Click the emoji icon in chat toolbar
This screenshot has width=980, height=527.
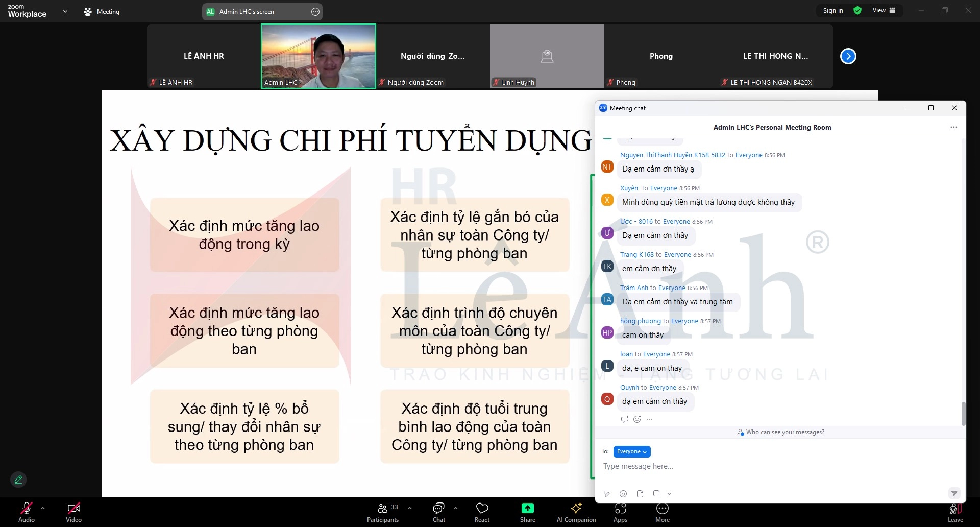pyautogui.click(x=623, y=494)
